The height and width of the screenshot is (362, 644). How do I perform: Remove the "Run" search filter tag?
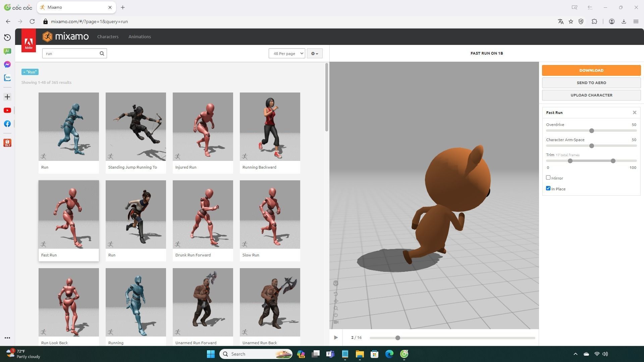(x=30, y=72)
